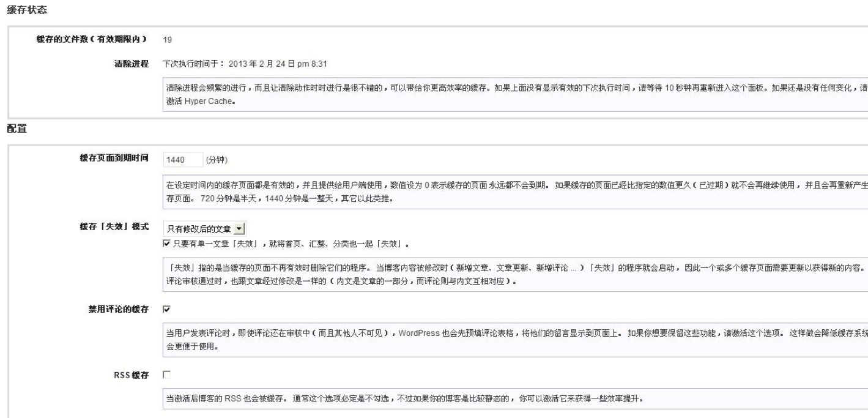
Task: Click the cached file count value 19
Action: point(167,40)
